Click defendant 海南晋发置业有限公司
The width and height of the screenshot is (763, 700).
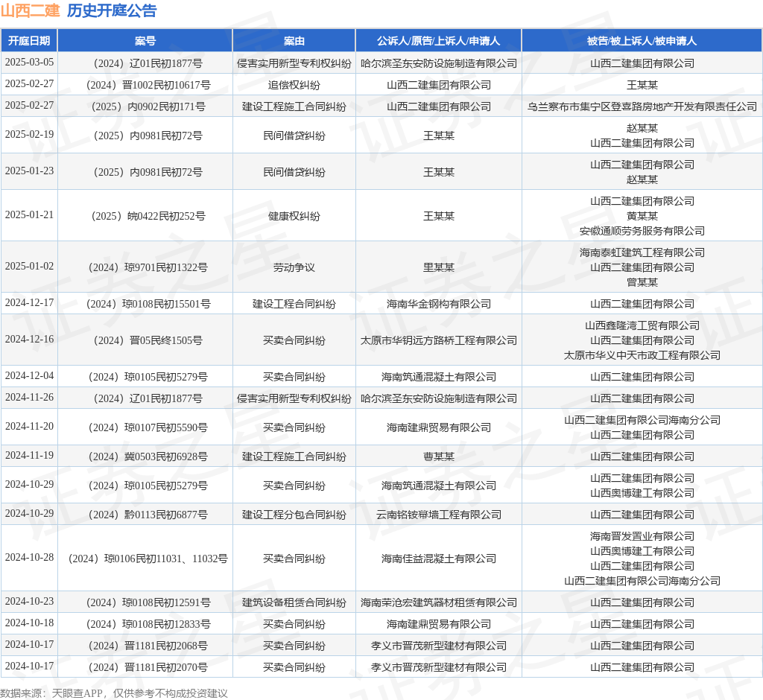[642, 536]
